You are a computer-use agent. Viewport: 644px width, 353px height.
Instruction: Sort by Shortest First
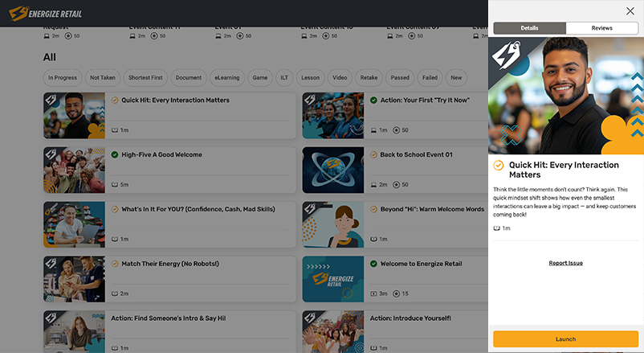coord(145,78)
